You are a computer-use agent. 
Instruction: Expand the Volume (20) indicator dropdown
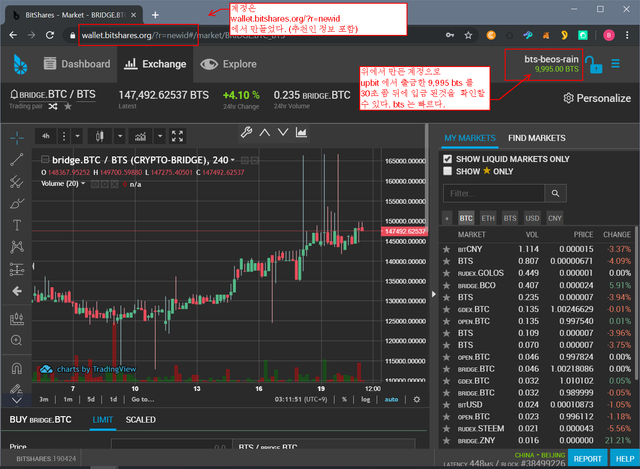pos(83,184)
